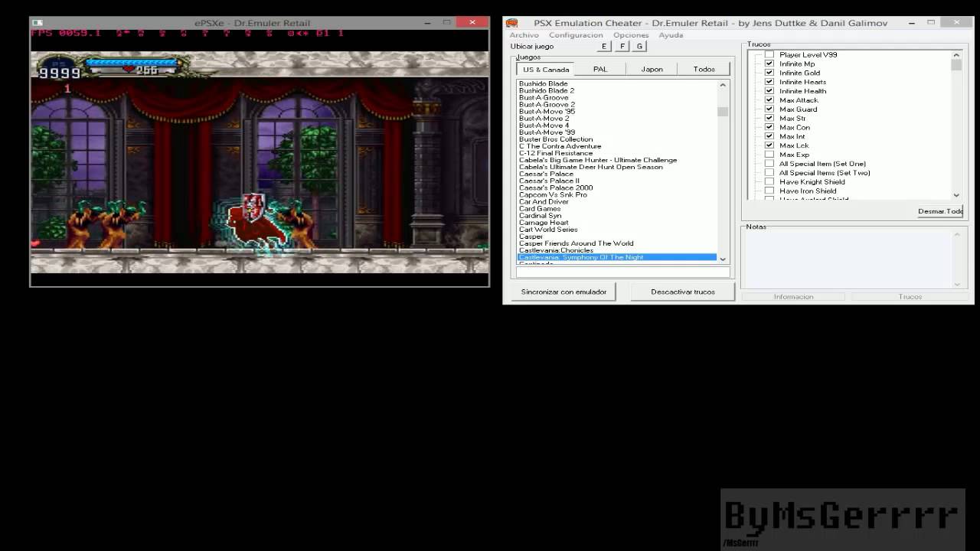Select Cart World Series

548,230
